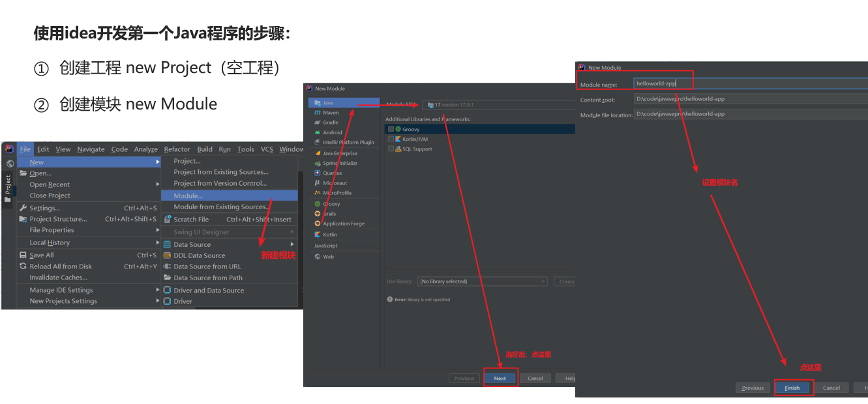
Task: Click the IntelliJ Platform Plugin icon
Action: [318, 142]
